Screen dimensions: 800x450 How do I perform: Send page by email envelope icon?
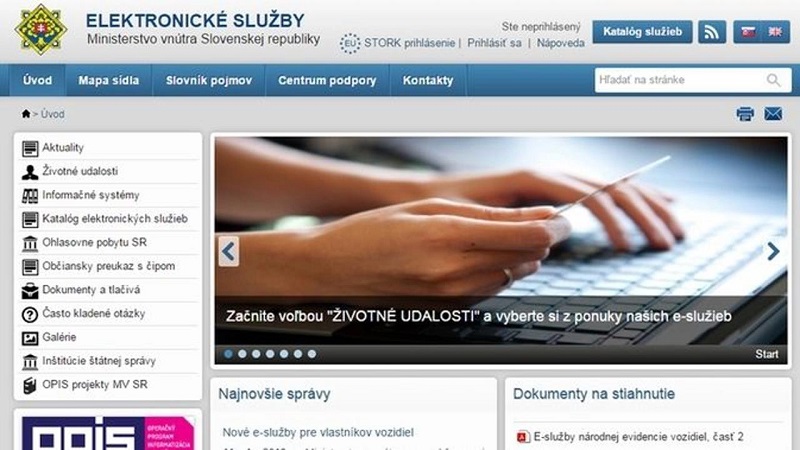tap(773, 114)
